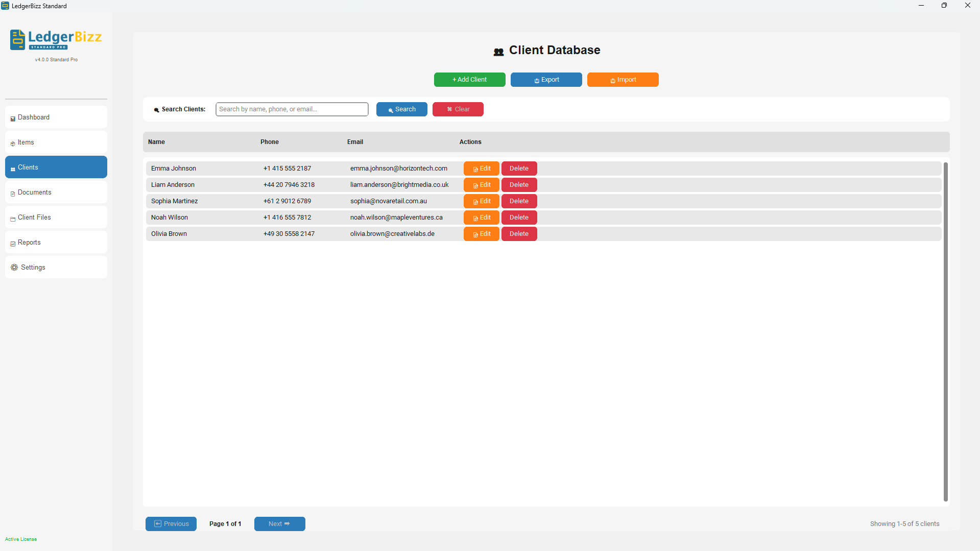Screen dimensions: 980x551
Task: Select the name Liam Anderson
Action: [173, 185]
